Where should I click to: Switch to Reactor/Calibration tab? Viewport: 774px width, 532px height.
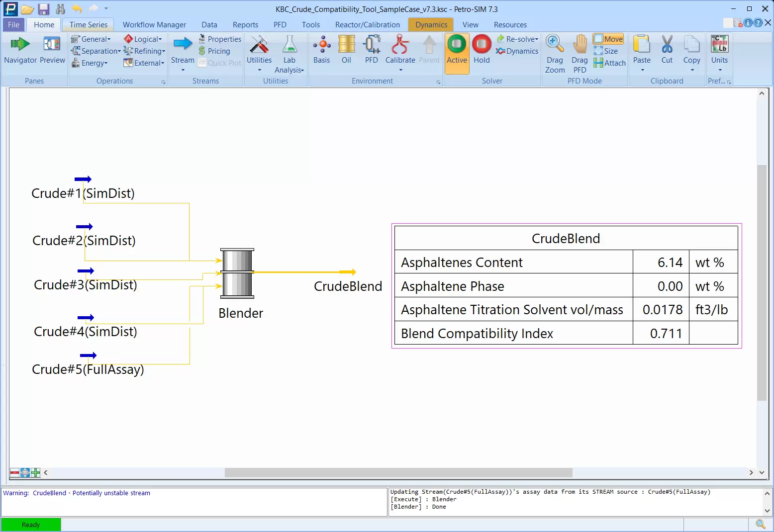click(368, 24)
